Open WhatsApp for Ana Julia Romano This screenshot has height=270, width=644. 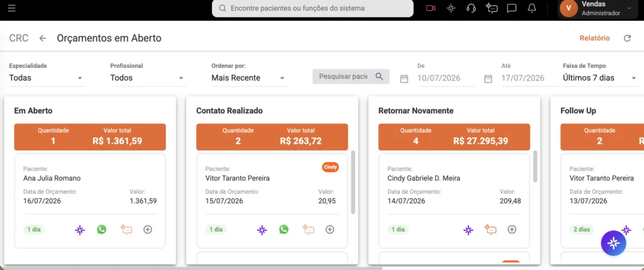point(101,229)
